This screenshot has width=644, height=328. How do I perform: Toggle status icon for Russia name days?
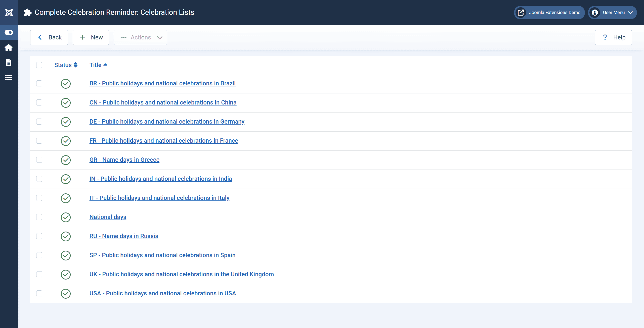[66, 236]
